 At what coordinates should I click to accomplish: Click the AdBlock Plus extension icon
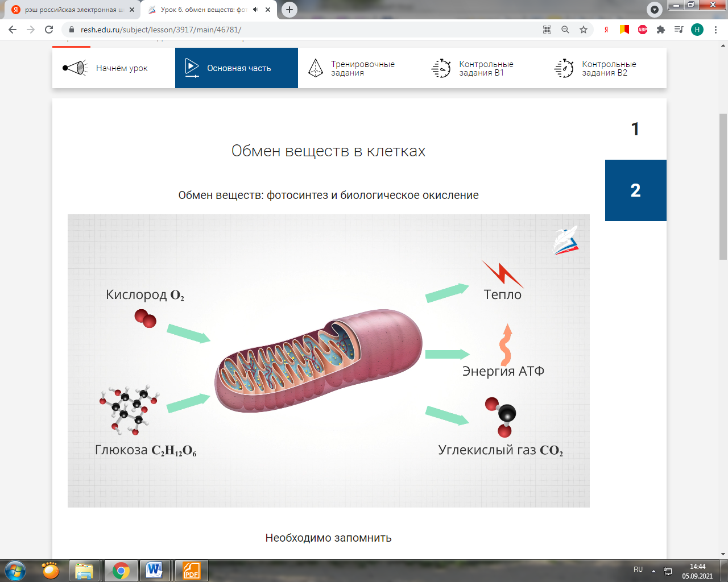coord(643,30)
